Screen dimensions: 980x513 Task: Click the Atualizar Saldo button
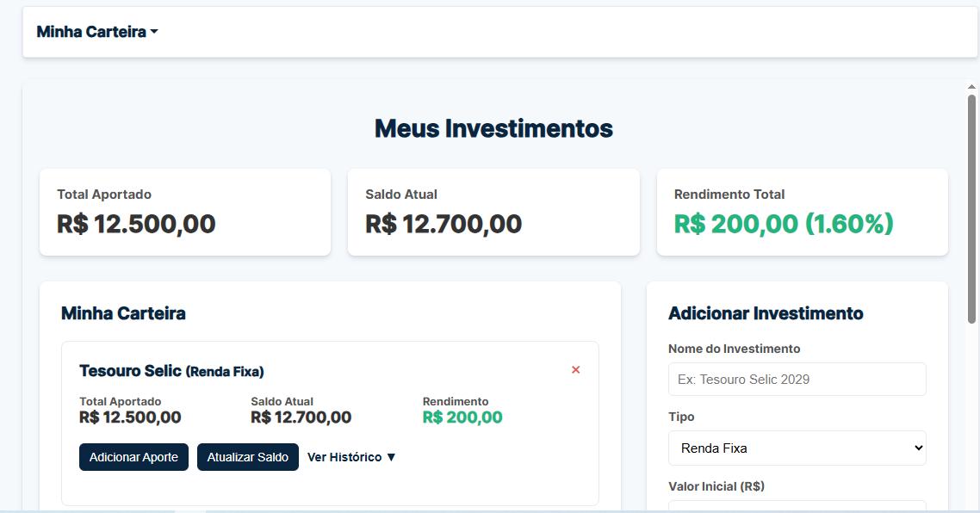click(x=247, y=457)
